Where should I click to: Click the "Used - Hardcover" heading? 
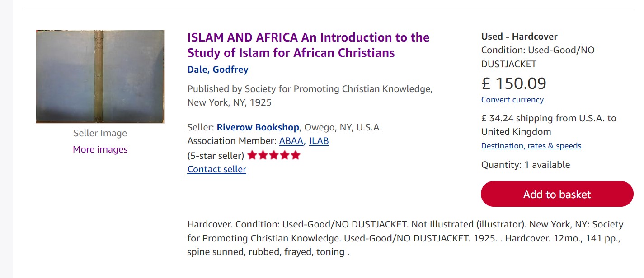tap(519, 37)
